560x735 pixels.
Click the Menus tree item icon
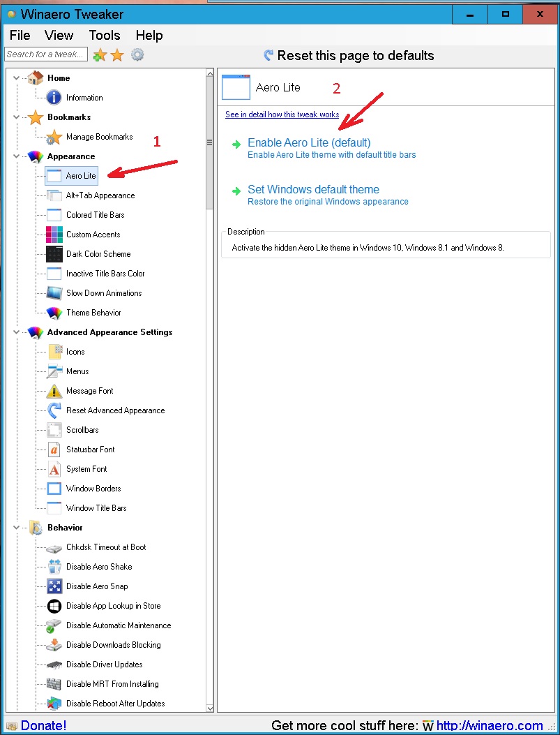[54, 371]
